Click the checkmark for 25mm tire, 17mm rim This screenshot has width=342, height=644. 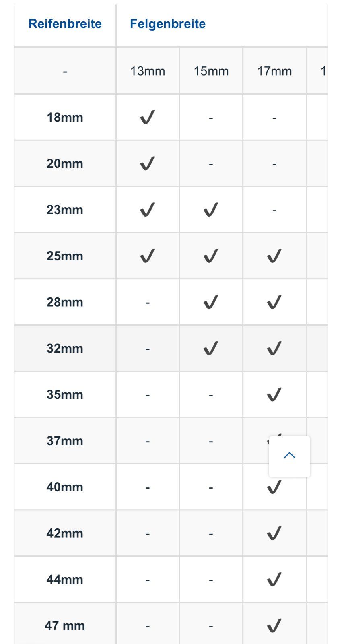[x=274, y=256]
